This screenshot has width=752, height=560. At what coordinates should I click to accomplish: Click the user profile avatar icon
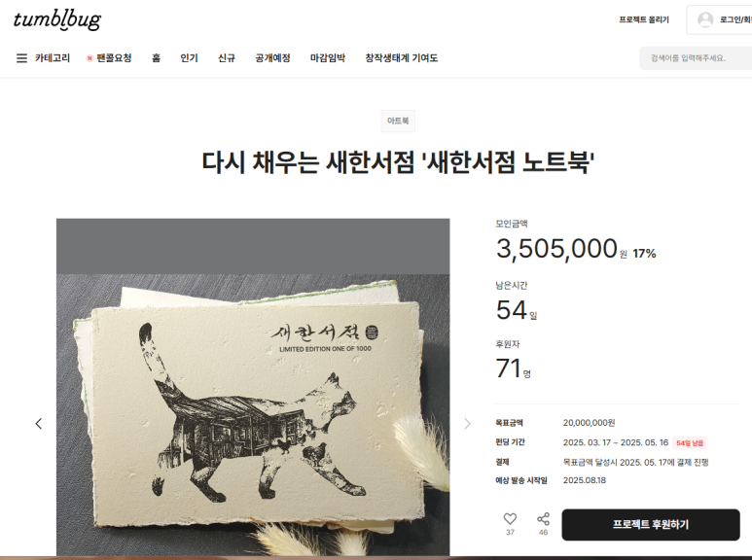pyautogui.click(x=705, y=19)
